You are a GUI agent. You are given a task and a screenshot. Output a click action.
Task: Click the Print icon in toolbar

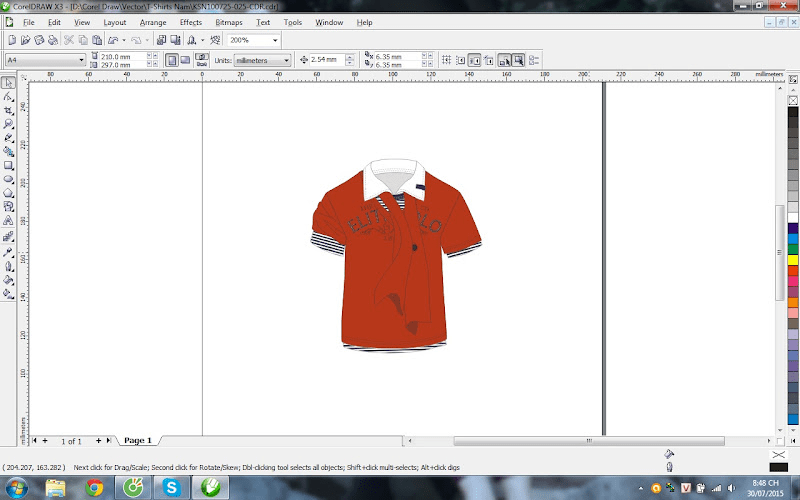(x=51, y=40)
